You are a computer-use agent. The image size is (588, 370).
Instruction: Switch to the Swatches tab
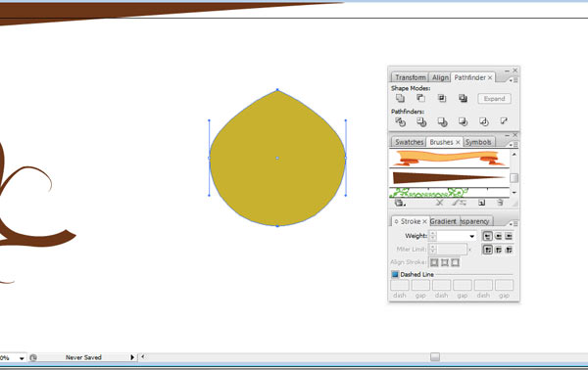(x=409, y=142)
